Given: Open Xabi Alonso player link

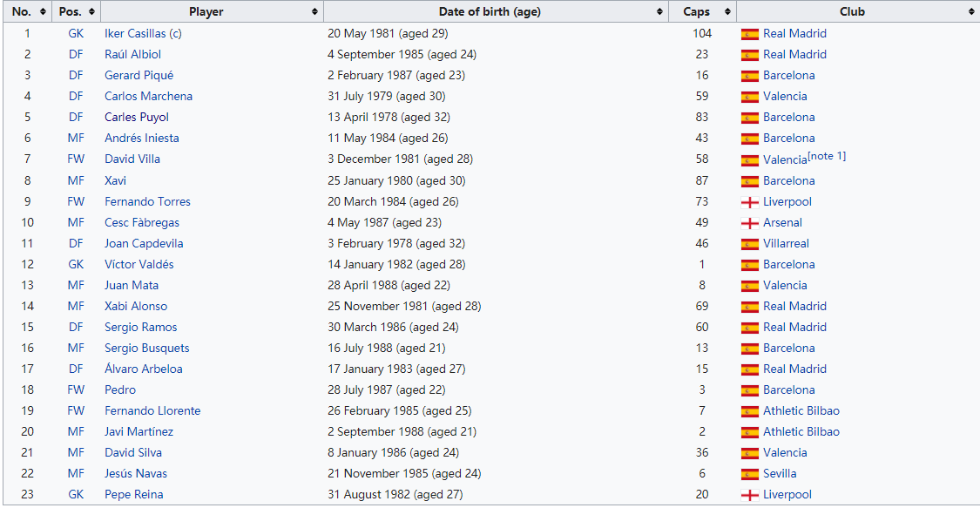Looking at the screenshot, I should tap(136, 306).
